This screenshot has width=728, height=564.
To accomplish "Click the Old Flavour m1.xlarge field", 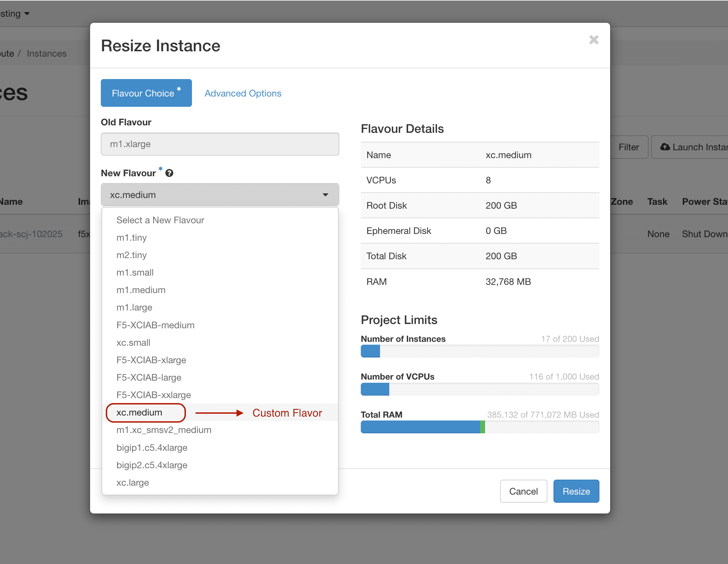I will click(x=220, y=144).
